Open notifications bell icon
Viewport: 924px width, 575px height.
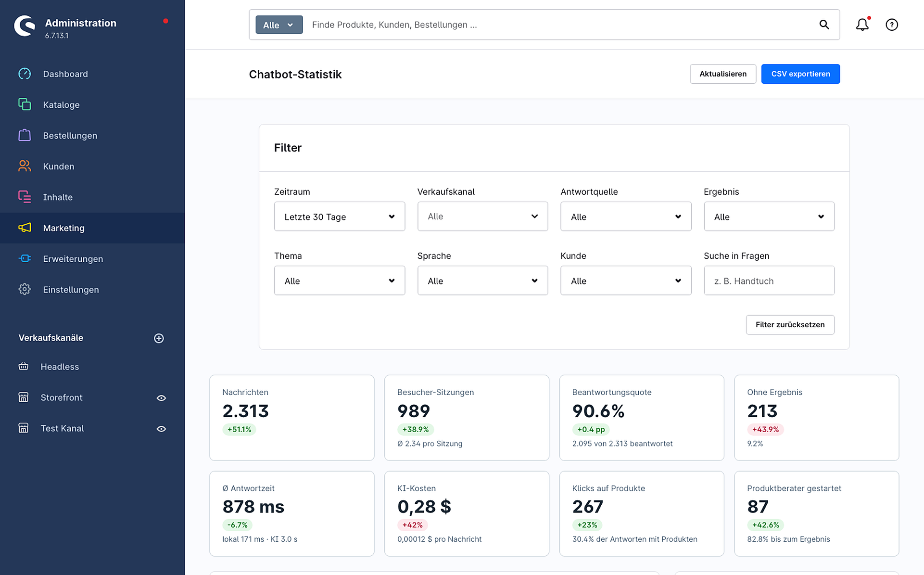pos(862,25)
